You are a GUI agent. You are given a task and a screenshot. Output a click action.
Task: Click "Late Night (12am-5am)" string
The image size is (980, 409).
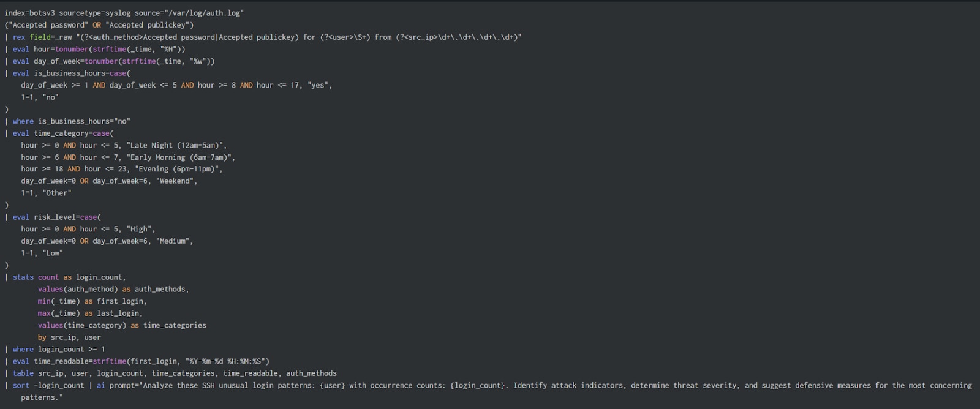coord(176,145)
